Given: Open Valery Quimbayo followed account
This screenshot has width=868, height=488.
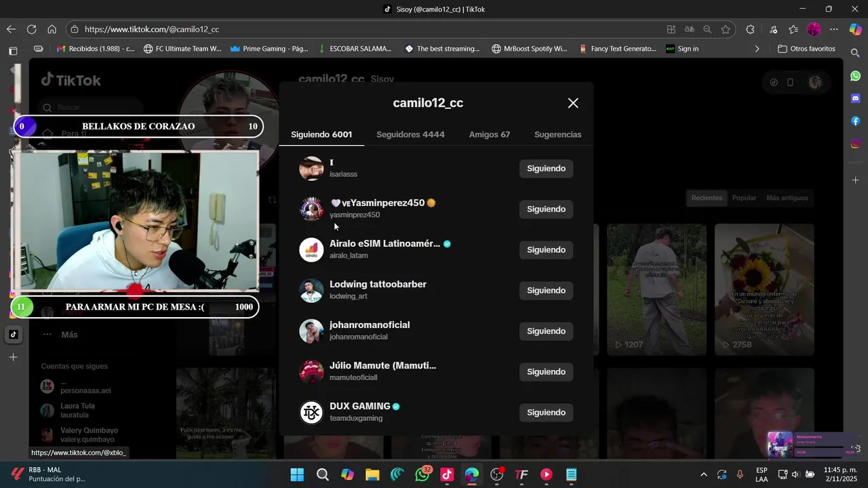Looking at the screenshot, I should coord(79,435).
